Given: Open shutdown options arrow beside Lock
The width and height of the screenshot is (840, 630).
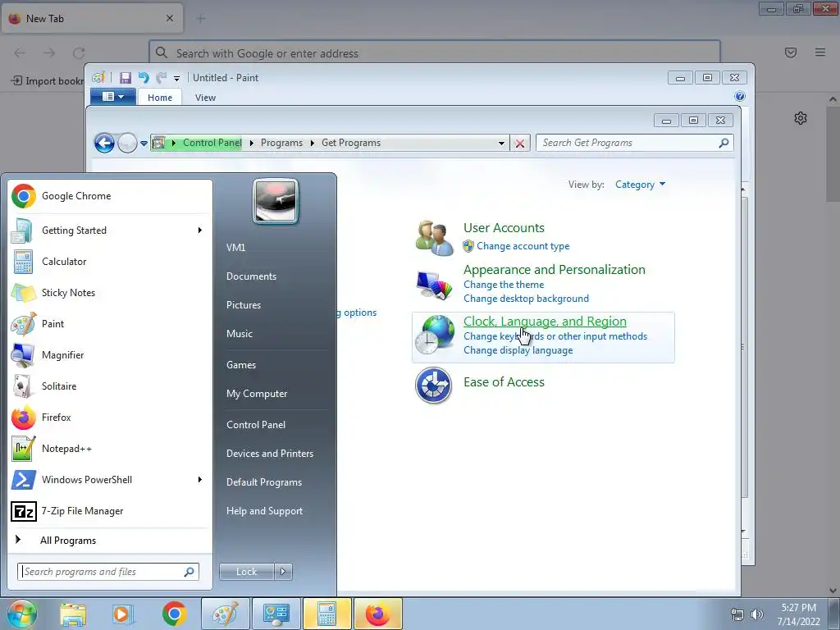Looking at the screenshot, I should click(283, 572).
